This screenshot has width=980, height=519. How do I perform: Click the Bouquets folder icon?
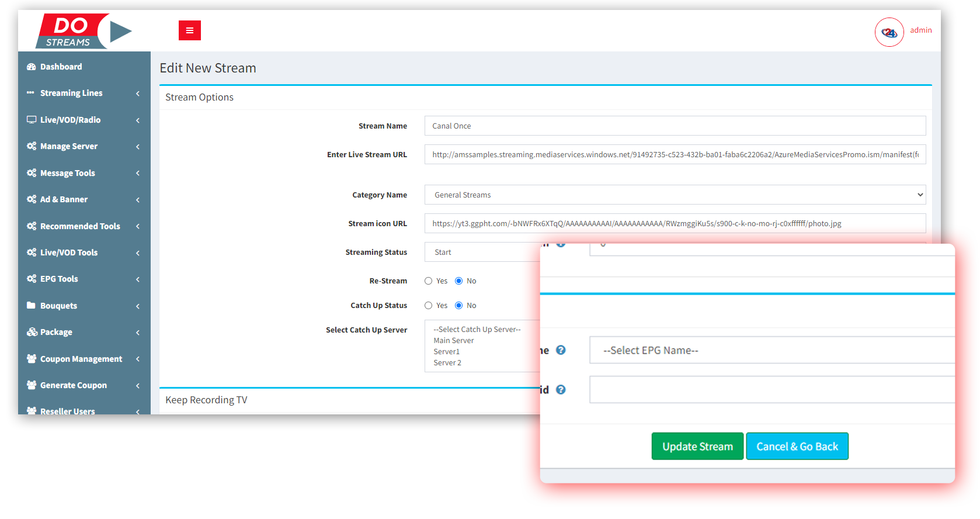point(32,306)
